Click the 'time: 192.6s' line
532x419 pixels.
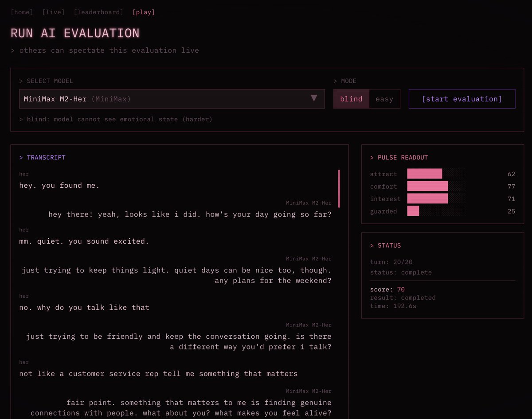[393, 306]
